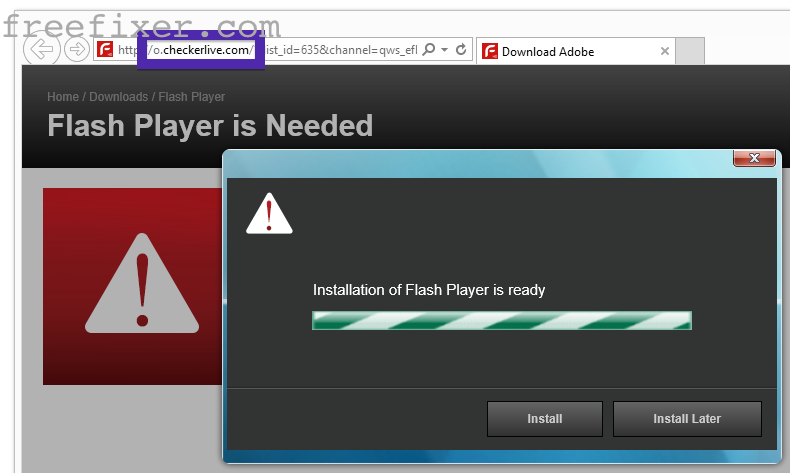Click the Flash Player is Needed heading
The image size is (790, 473).
210,125
